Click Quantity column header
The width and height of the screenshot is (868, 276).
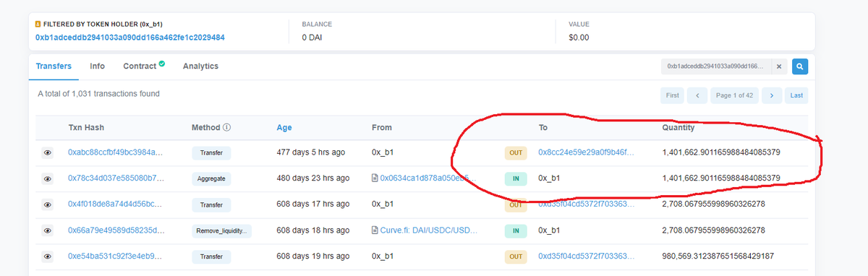click(678, 127)
